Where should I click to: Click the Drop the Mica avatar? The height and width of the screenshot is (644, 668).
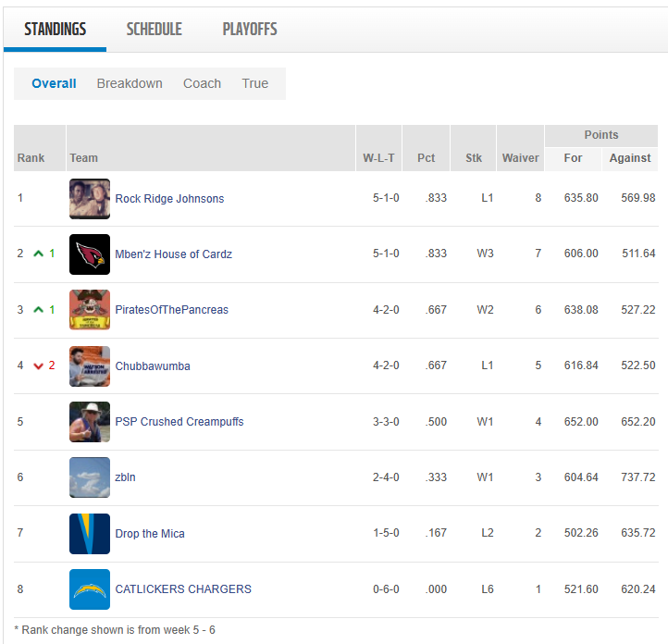[90, 534]
